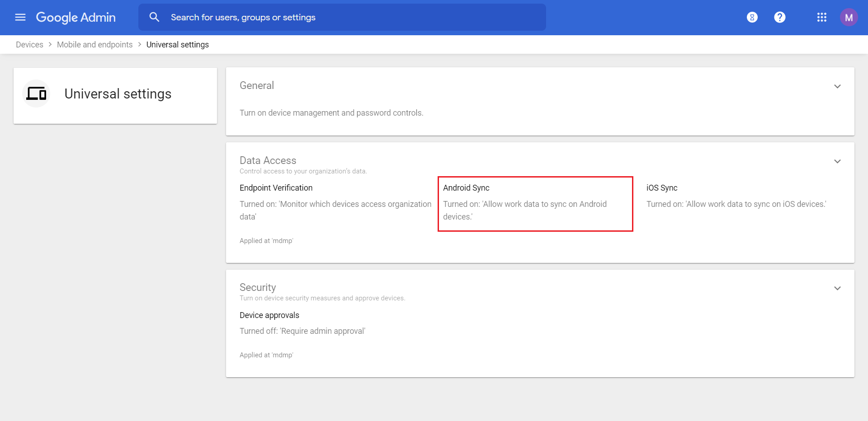Expand the Data Access section chevron
Image resolution: width=868 pixels, height=421 pixels.
click(x=837, y=161)
